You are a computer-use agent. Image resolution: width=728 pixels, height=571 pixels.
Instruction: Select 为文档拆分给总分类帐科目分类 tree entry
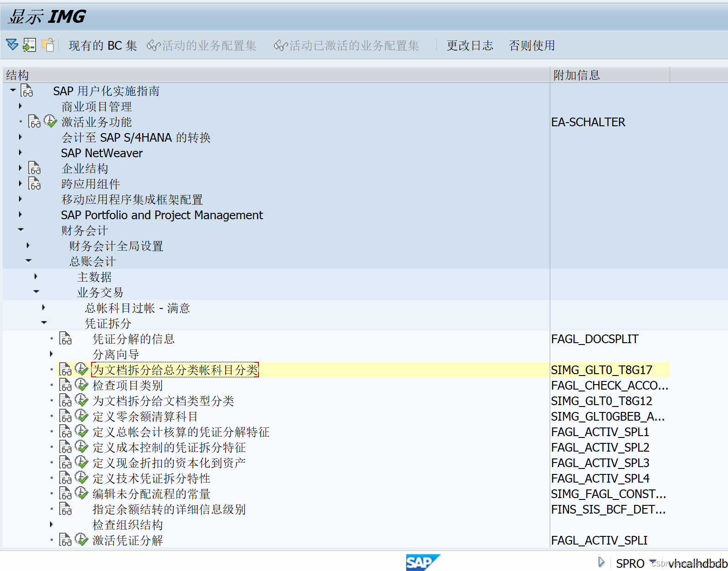tap(175, 370)
